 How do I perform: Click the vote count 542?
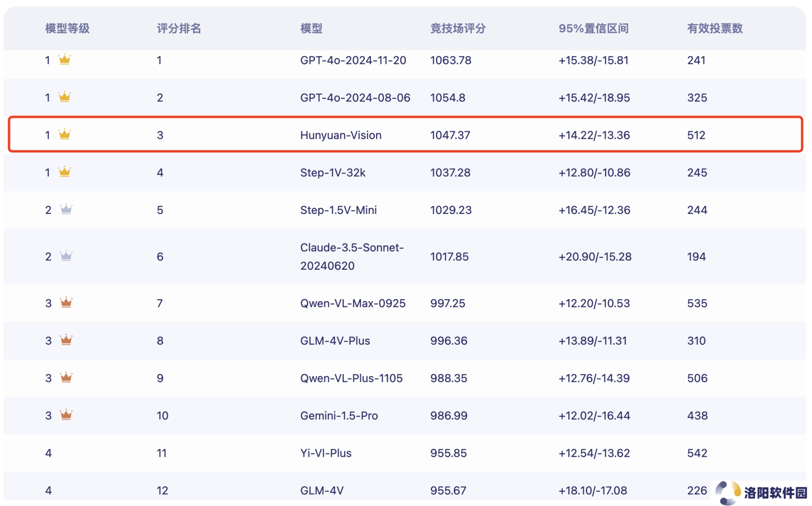697,453
